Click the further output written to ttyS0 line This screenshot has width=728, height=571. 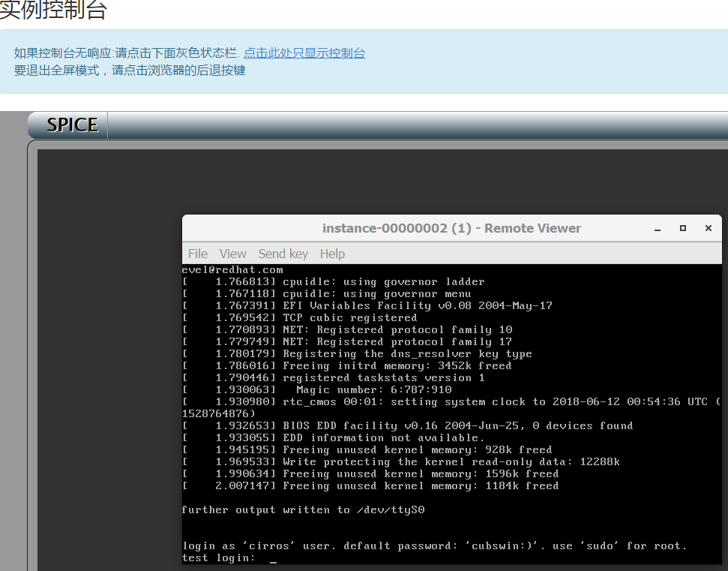pyautogui.click(x=303, y=509)
